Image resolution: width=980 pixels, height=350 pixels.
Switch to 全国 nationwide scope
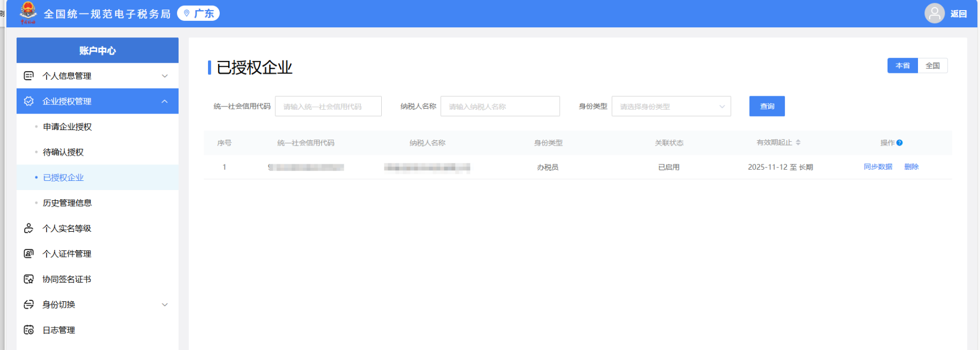[x=932, y=66]
